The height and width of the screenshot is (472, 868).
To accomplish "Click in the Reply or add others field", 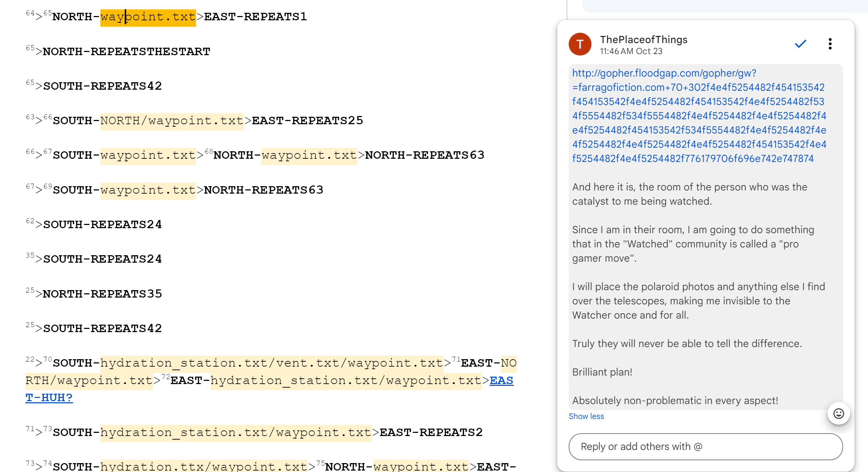I will point(705,446).
